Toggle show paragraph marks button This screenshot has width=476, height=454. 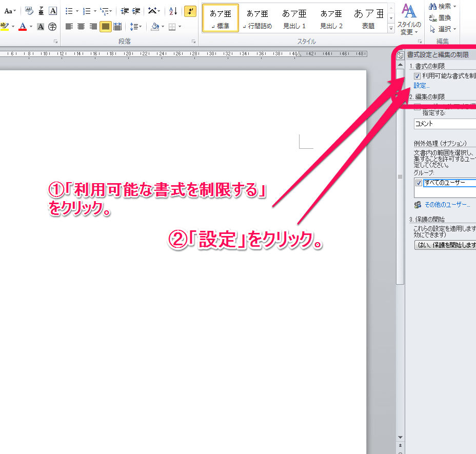point(190,11)
